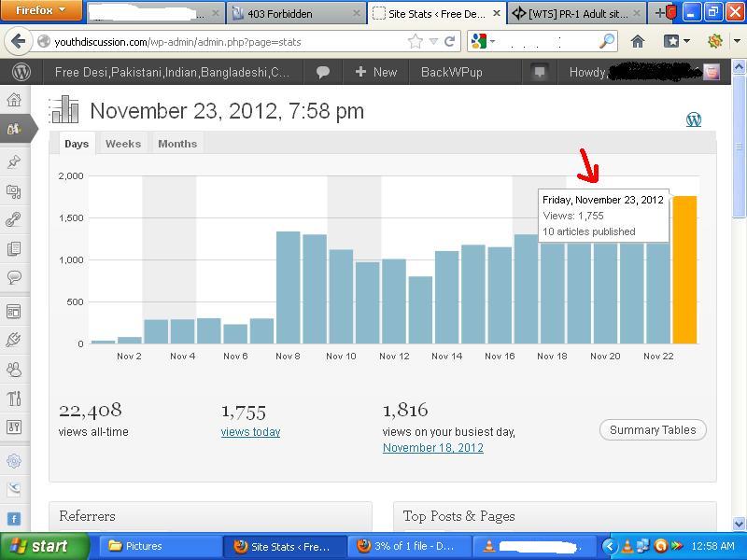
Task: Open the Media library icon in sidebar
Action: tap(14, 191)
